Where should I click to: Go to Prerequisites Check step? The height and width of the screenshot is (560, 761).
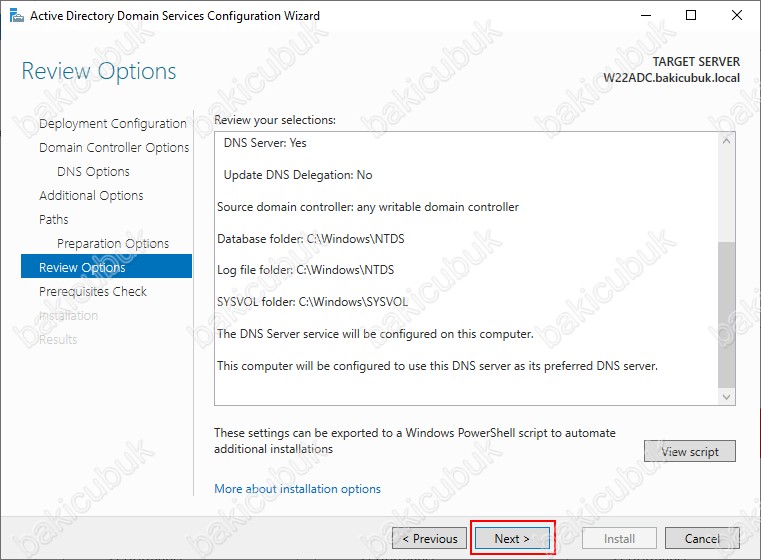click(x=93, y=291)
